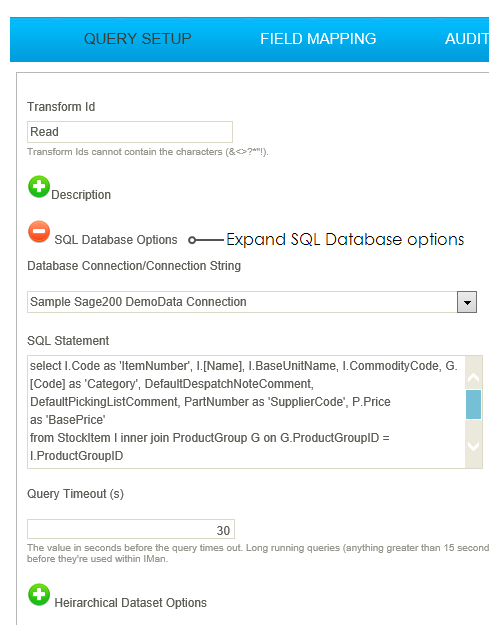The image size is (499, 635).
Task: Select Sample Sage200 DemoData Connection combo box
Action: 252,302
